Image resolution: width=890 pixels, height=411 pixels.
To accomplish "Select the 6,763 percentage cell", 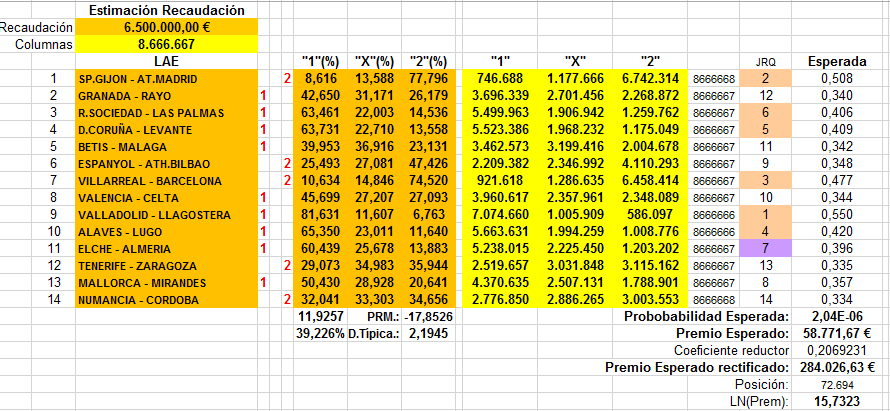I will pos(429,215).
